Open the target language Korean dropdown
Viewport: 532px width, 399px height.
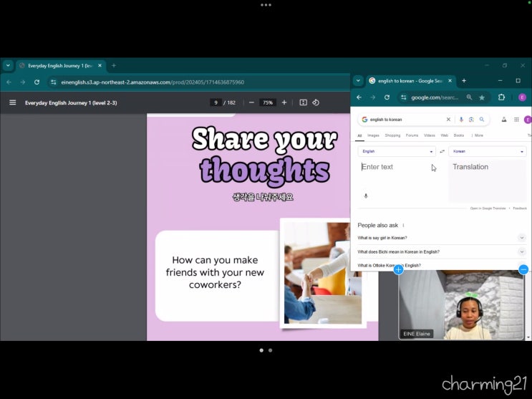[x=488, y=151]
